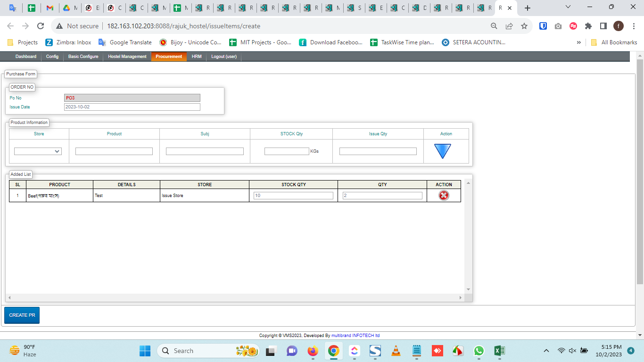This screenshot has height=362, width=644.
Task: Click Logout (user)
Action: click(224, 57)
